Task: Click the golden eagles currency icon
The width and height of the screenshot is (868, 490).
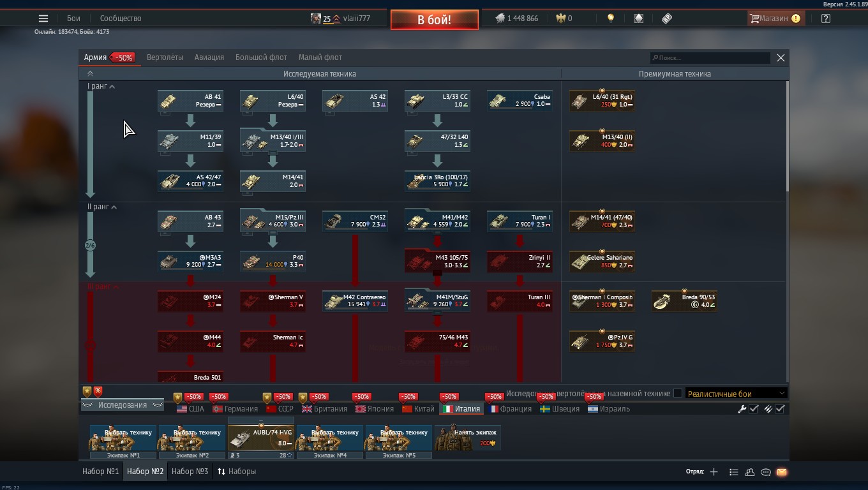Action: pyautogui.click(x=561, y=19)
